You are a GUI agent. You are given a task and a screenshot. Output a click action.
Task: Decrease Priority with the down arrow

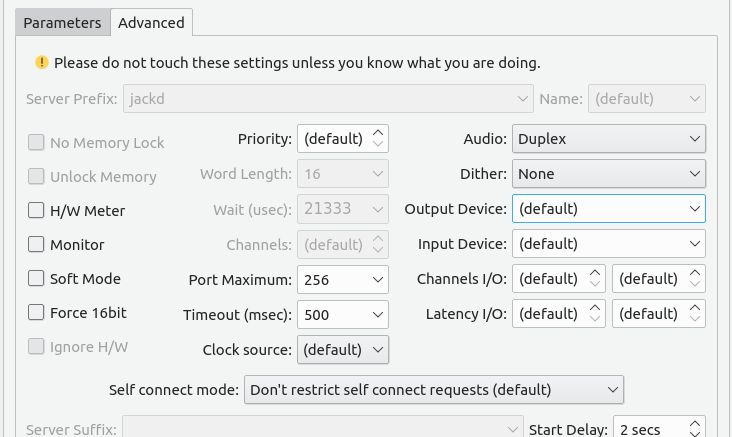click(378, 144)
